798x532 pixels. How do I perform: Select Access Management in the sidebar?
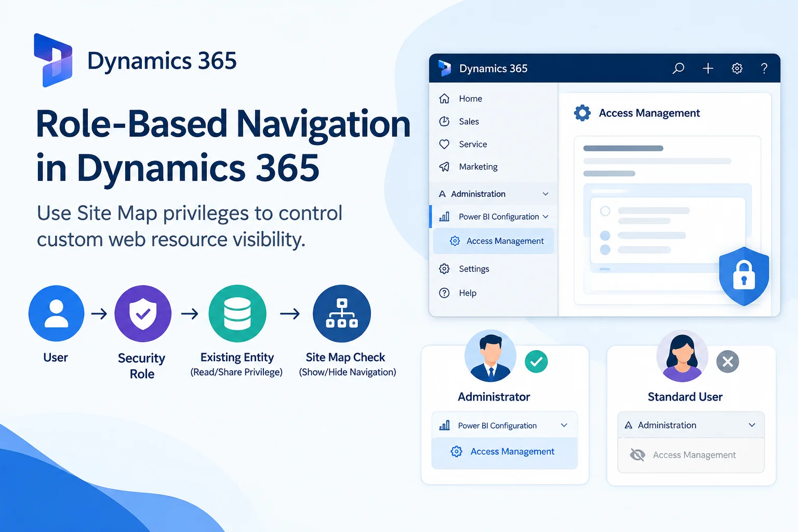click(x=494, y=241)
